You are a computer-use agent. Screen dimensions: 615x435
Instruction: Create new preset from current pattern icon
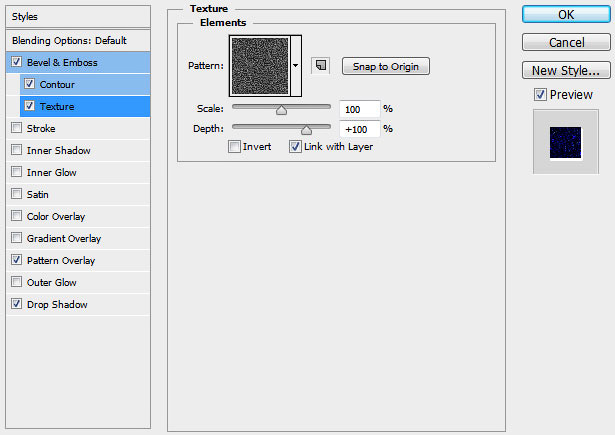click(320, 66)
